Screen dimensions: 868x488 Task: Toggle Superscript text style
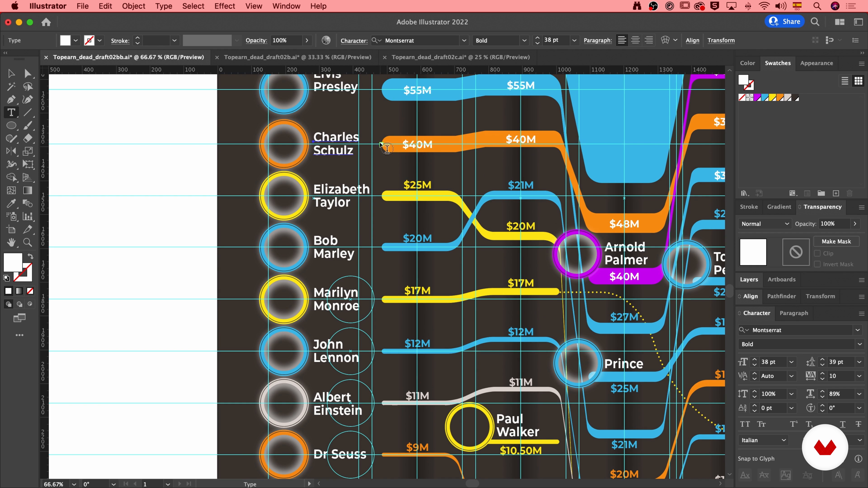point(794,424)
